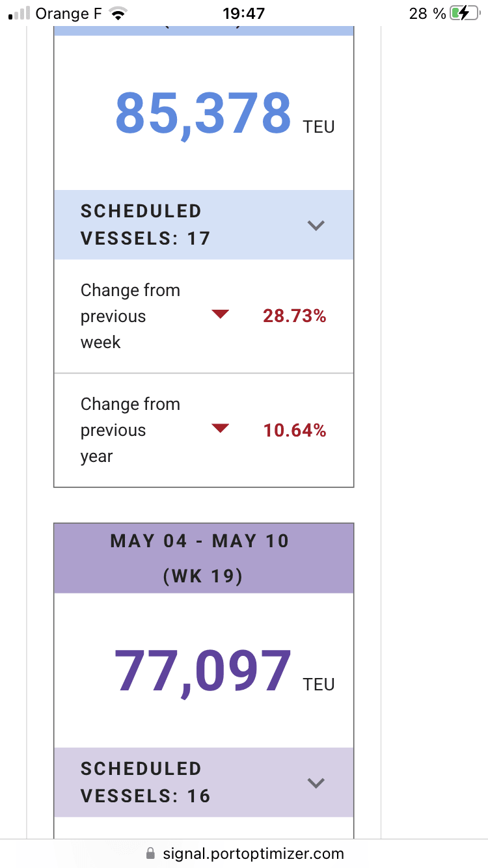Click the "Change from previous year" row label

130,430
